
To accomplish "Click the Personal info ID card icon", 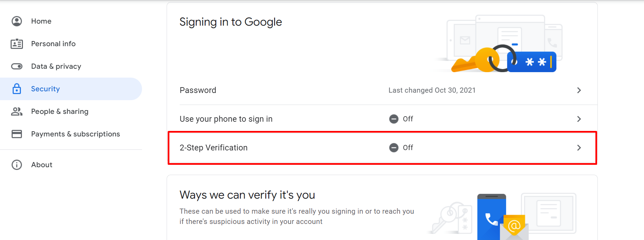I will click(x=17, y=44).
